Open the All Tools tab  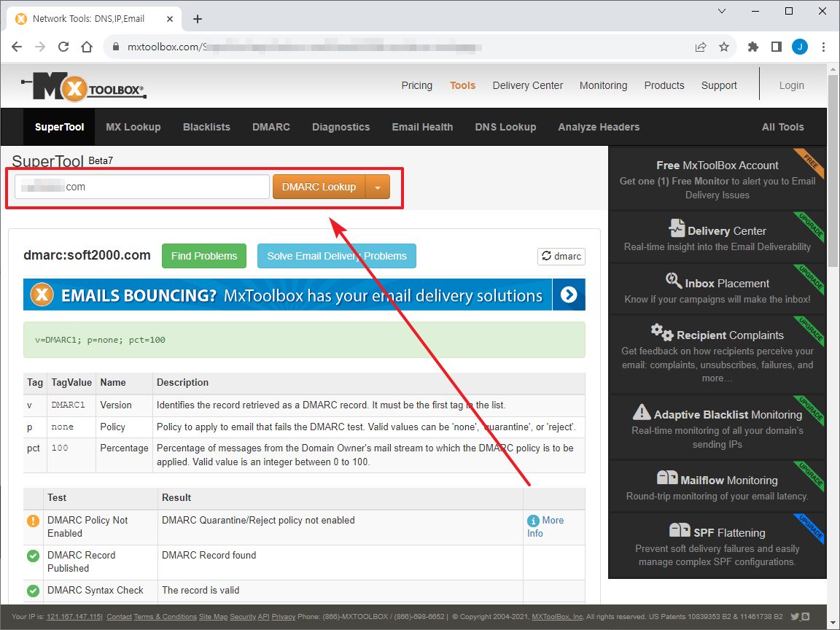(783, 127)
